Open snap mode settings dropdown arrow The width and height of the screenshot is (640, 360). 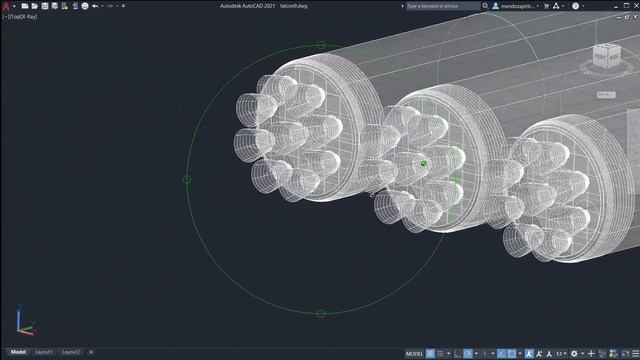coord(449,353)
